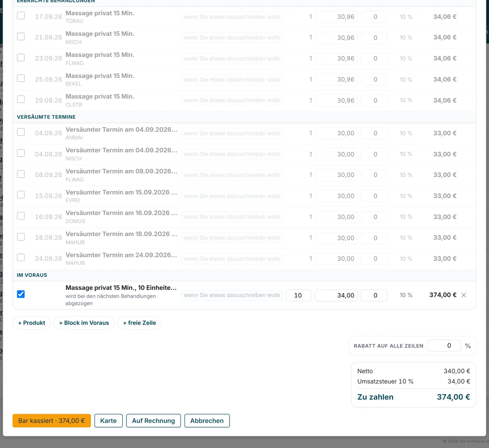
Task: Remove the prepaid Massage 10 Einheiten line
Action: tap(464, 295)
